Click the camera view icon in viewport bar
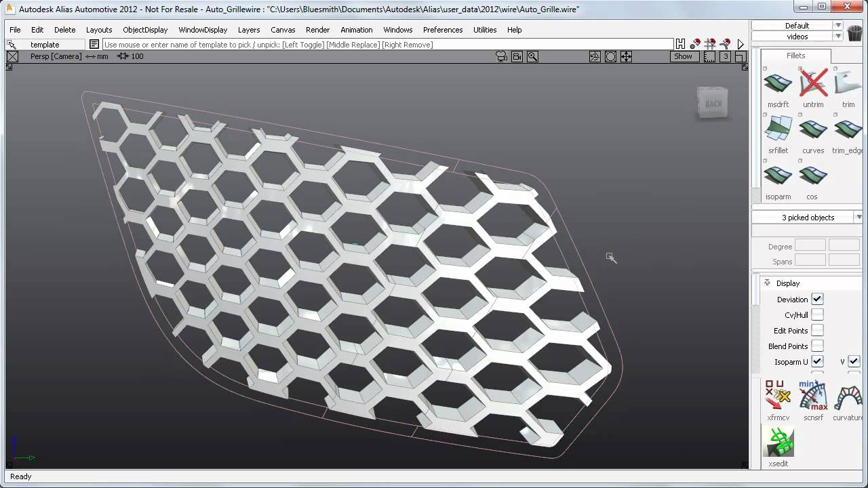The width and height of the screenshot is (868, 488). click(x=502, y=57)
